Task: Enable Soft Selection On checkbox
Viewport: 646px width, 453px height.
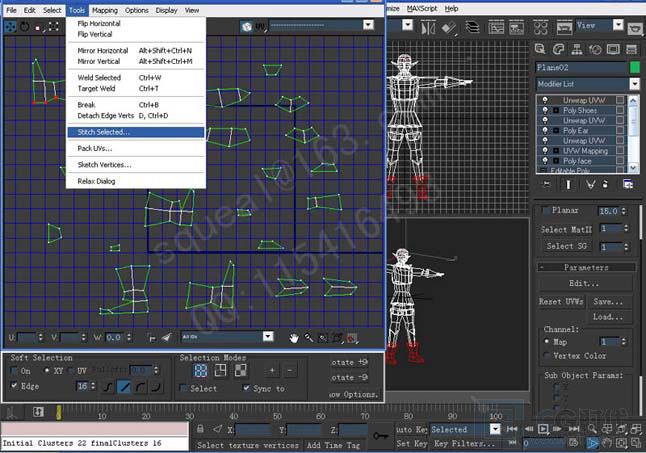Action: (x=15, y=371)
